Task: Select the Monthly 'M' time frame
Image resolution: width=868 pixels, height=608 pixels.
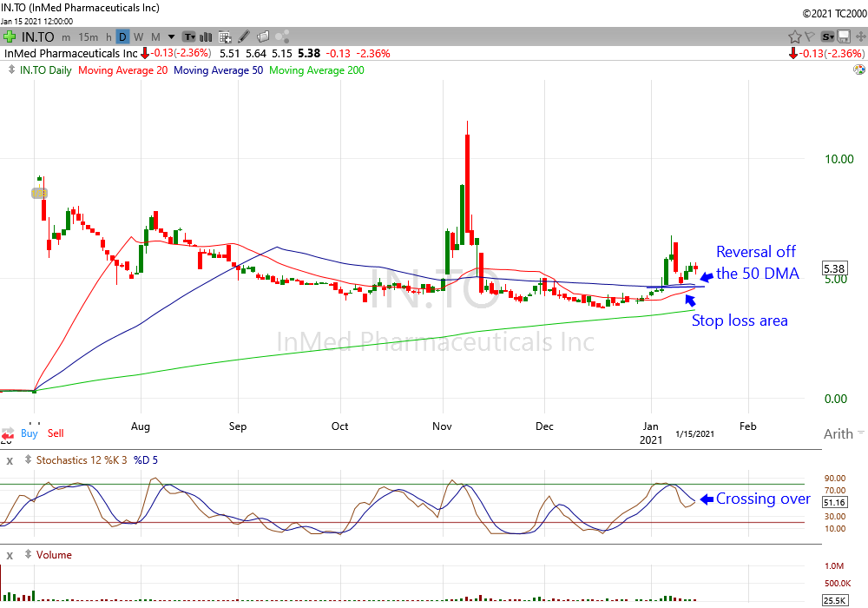Action: (155, 37)
